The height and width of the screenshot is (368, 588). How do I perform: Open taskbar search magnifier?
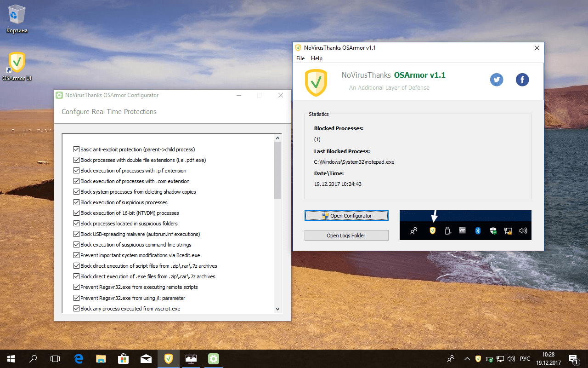click(33, 359)
